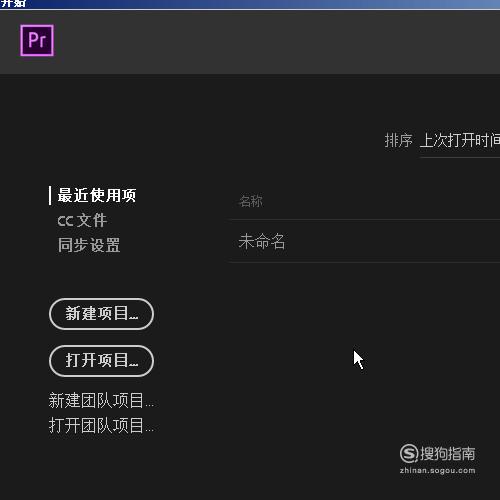The width and height of the screenshot is (500, 500).
Task: Open the recent project 未命名
Action: [364, 241]
